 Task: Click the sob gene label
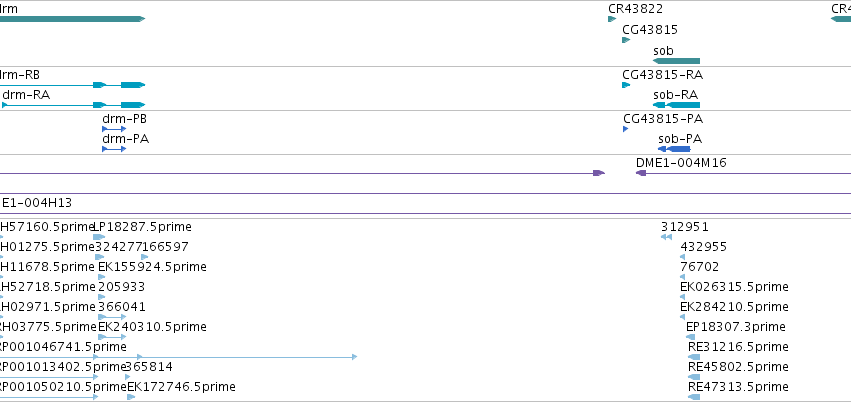(663, 51)
